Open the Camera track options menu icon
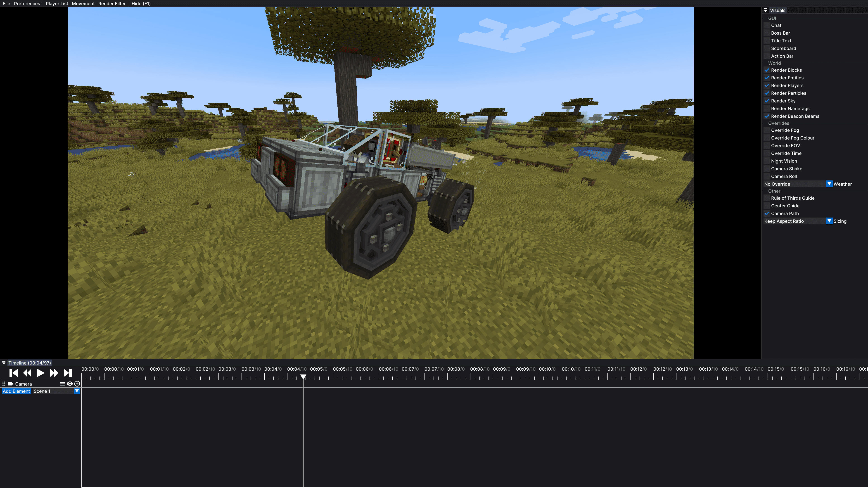 point(62,384)
